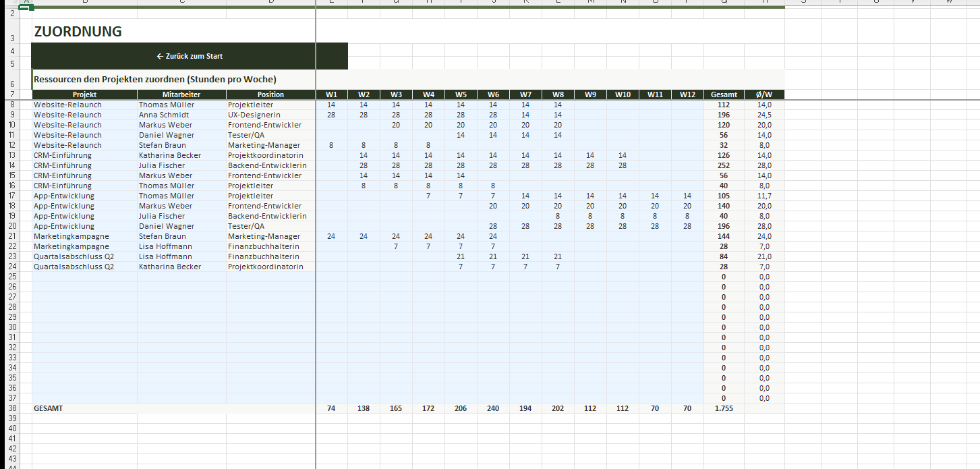Click the Projektkoordinatorin cell in row 13

(265, 155)
